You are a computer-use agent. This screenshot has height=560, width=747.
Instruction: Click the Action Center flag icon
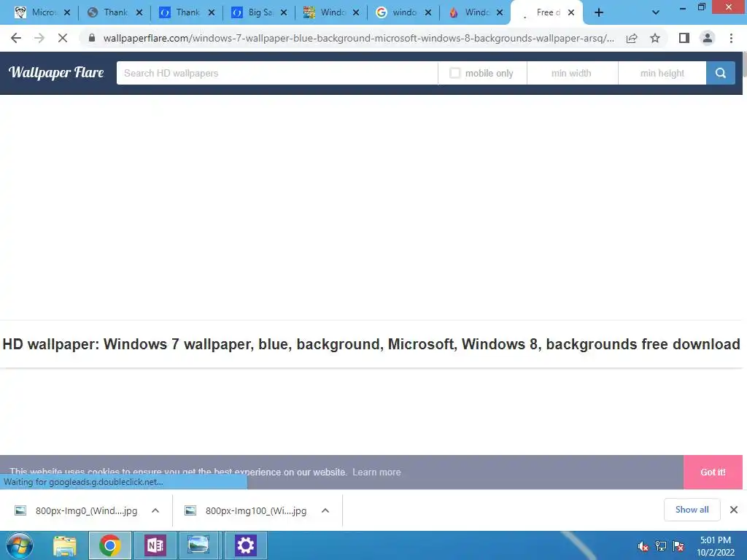(678, 545)
